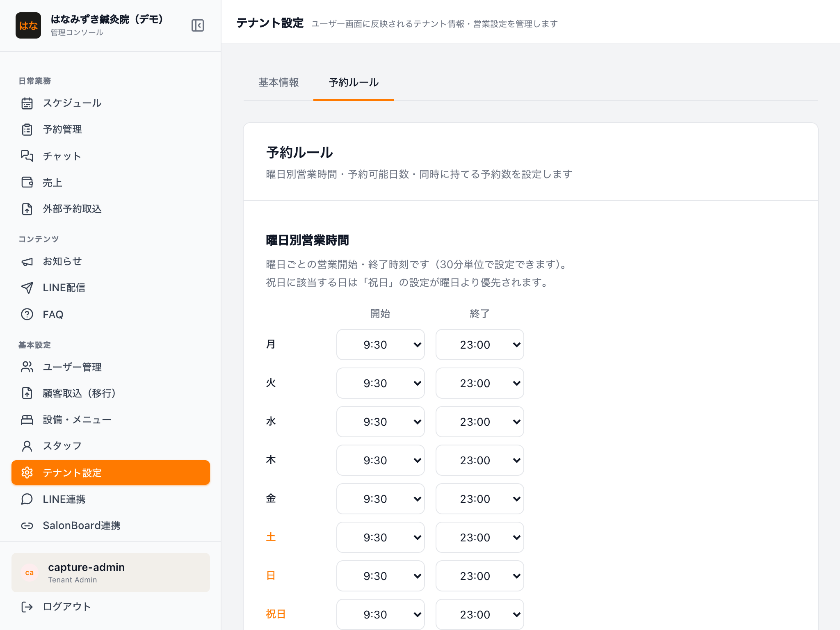The image size is (840, 630).
Task: Click the 祝日 row label
Action: coord(276,614)
